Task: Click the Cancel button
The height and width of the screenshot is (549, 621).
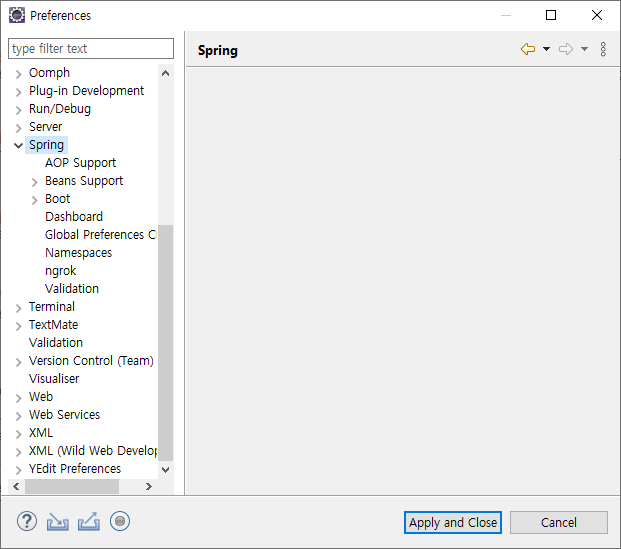Action: [558, 522]
